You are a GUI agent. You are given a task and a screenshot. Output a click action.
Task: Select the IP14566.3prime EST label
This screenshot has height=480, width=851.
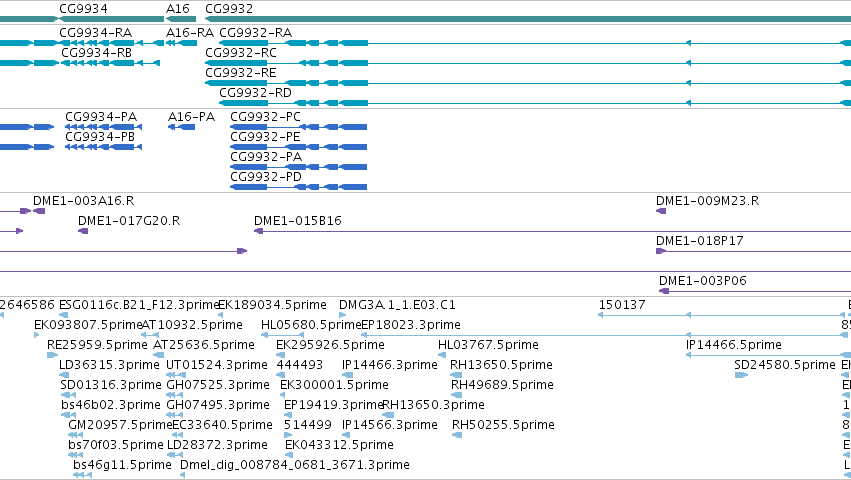(x=390, y=425)
